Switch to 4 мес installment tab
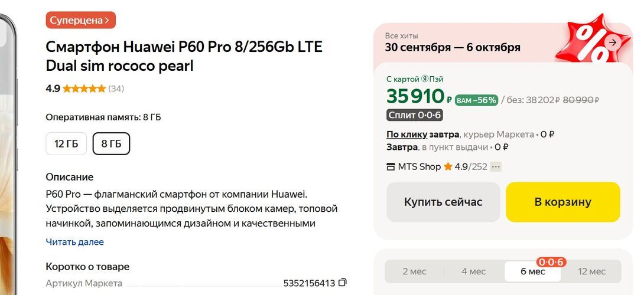Screen dimensions: 644x295 [x=473, y=271]
